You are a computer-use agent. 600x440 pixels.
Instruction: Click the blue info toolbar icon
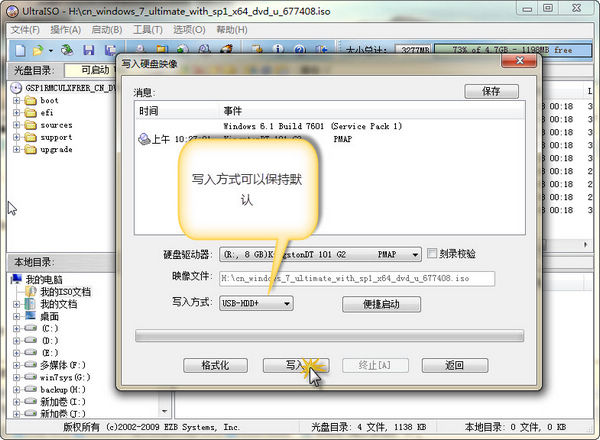[x=279, y=49]
